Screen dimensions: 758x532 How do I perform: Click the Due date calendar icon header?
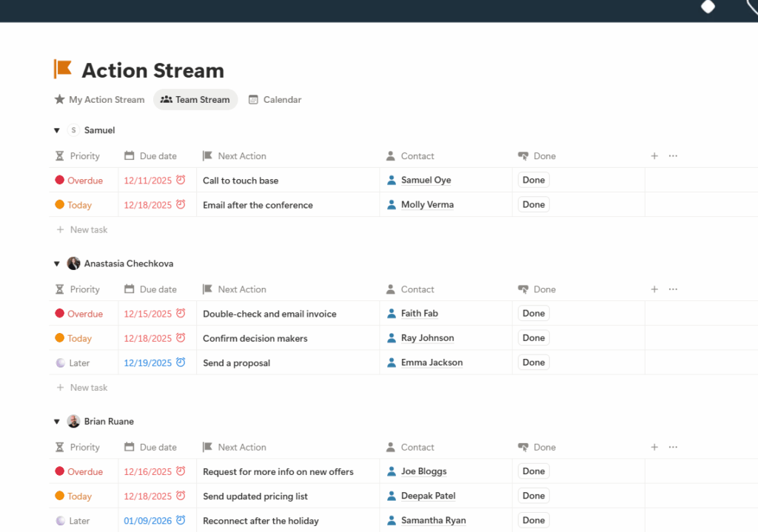click(x=129, y=156)
